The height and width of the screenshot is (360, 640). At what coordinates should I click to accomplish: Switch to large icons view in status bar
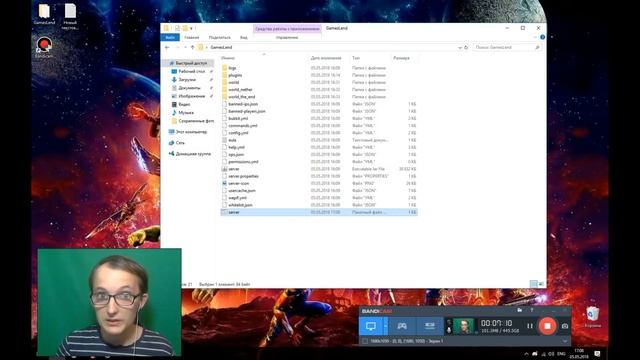point(541,284)
